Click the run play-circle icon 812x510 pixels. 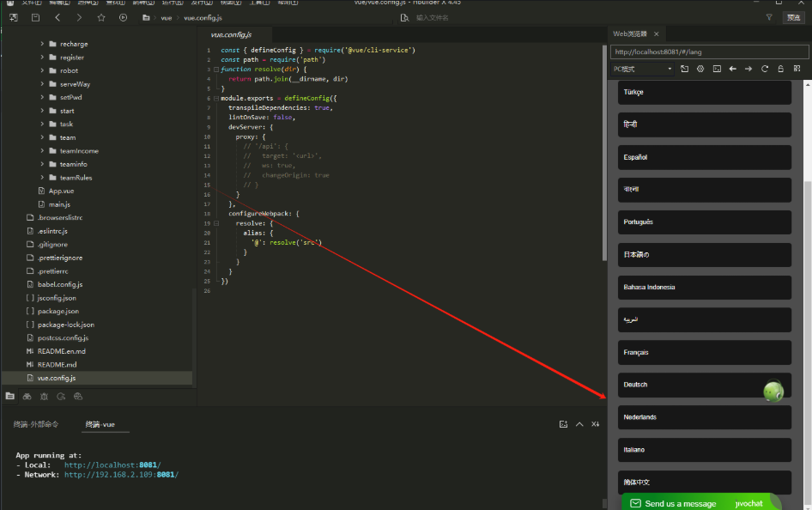[x=123, y=18]
